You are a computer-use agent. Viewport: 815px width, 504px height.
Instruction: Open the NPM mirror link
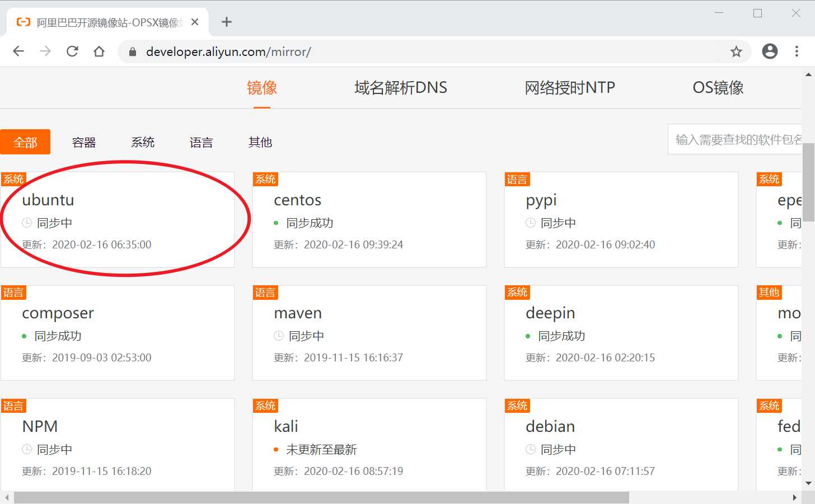click(x=40, y=426)
